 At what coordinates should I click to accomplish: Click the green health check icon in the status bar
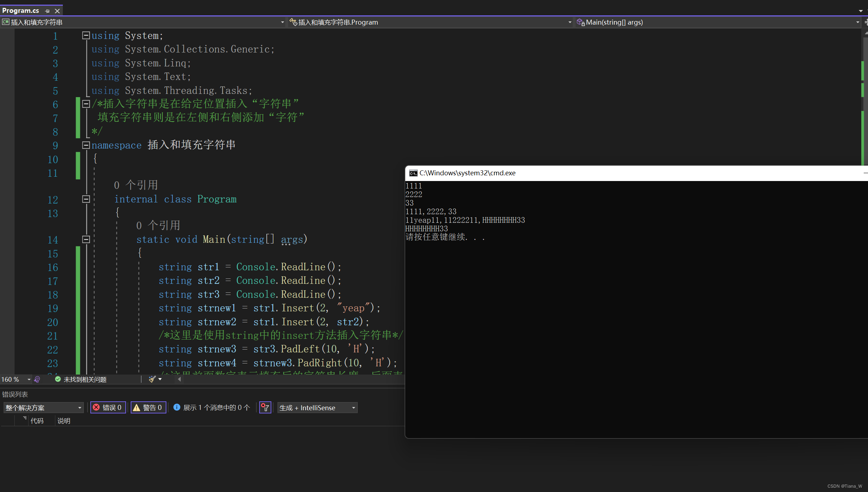tap(57, 379)
